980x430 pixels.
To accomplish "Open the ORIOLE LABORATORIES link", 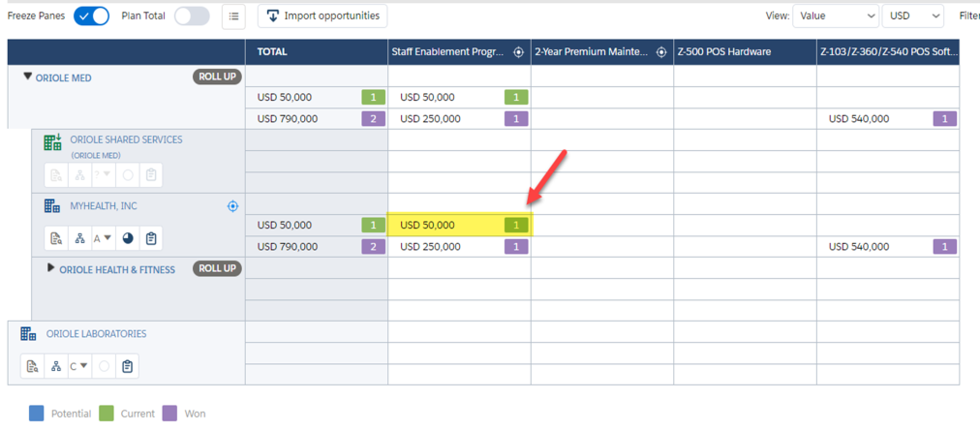I will click(x=96, y=334).
